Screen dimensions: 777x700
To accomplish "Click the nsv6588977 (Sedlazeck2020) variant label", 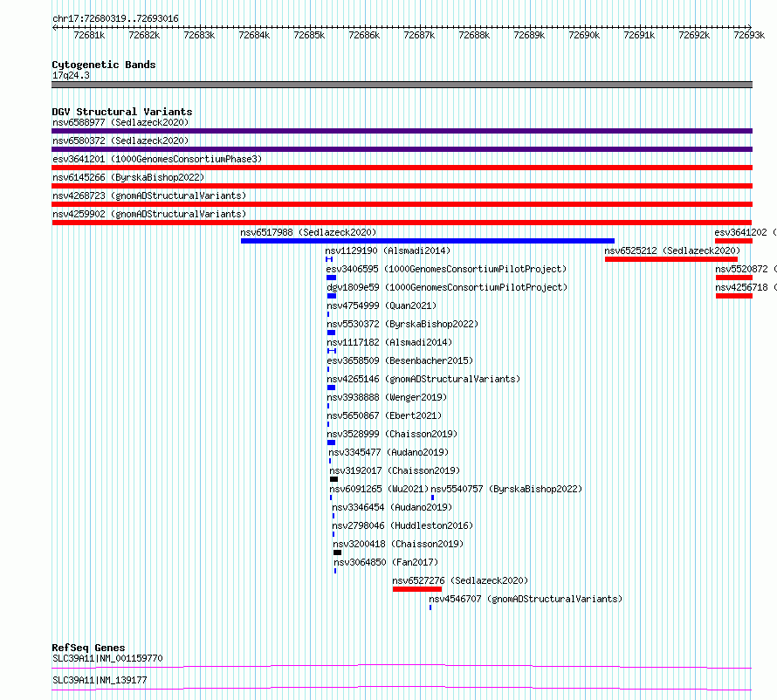I will pos(120,122).
